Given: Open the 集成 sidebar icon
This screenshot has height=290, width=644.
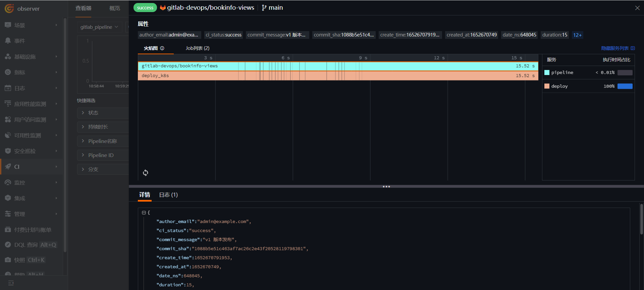Looking at the screenshot, I should [x=8, y=198].
